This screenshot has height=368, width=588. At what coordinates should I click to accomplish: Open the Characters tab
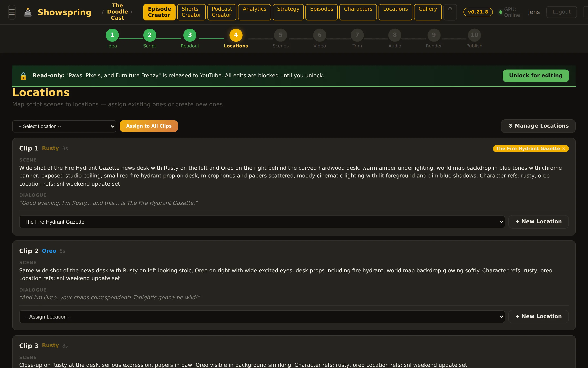[358, 12]
